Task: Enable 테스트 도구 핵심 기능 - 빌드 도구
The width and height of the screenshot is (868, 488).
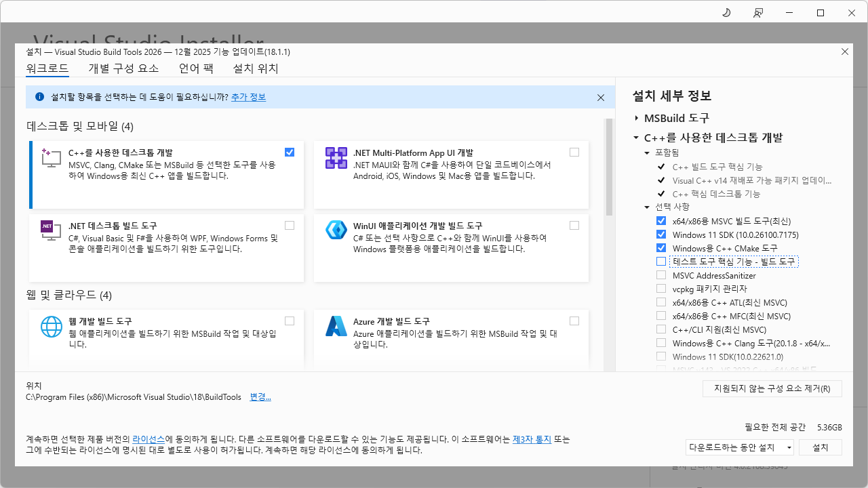Action: click(661, 262)
